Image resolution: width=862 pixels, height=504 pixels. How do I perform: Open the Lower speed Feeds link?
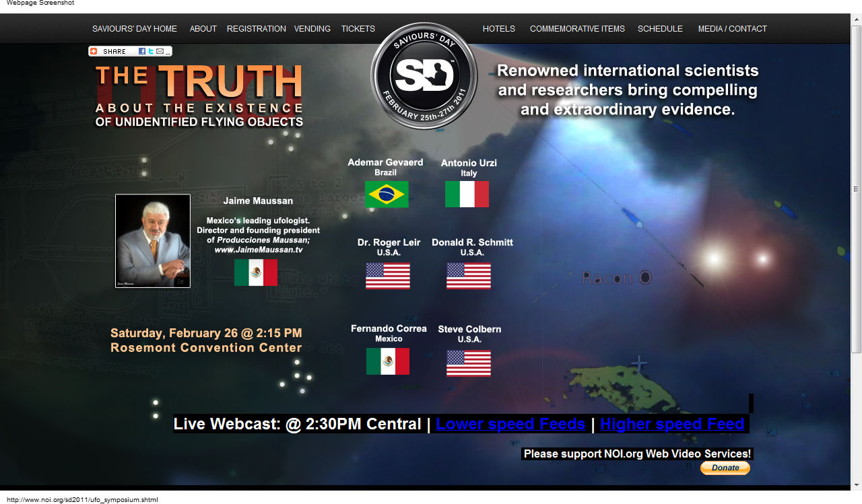point(510,424)
